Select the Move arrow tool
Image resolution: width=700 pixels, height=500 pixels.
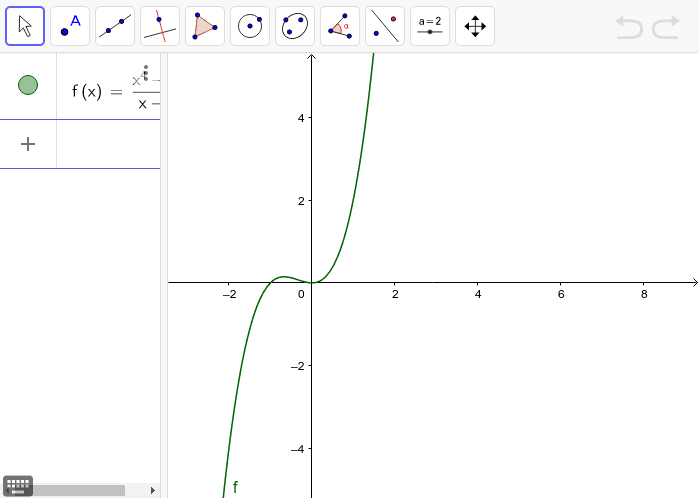tap(25, 26)
